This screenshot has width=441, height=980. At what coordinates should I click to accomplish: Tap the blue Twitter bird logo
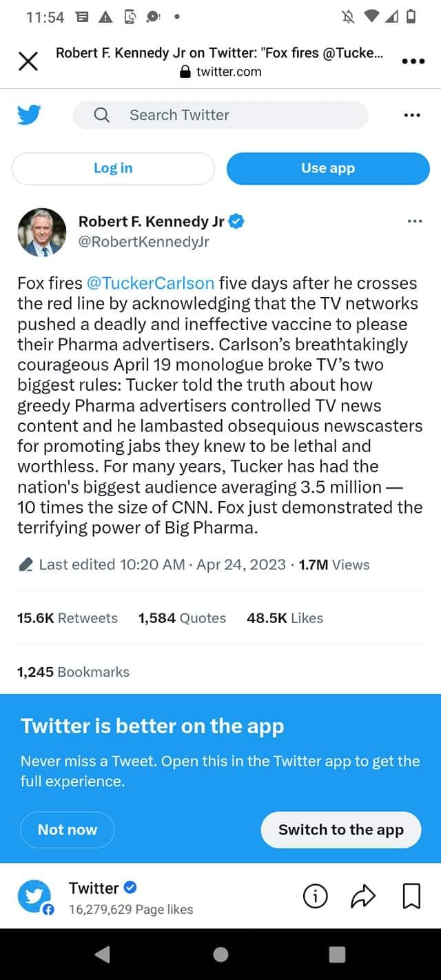29,115
